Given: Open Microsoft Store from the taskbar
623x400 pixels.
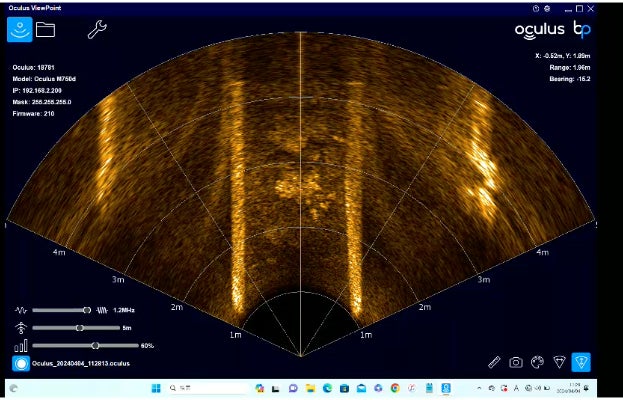Looking at the screenshot, I should pos(344,388).
